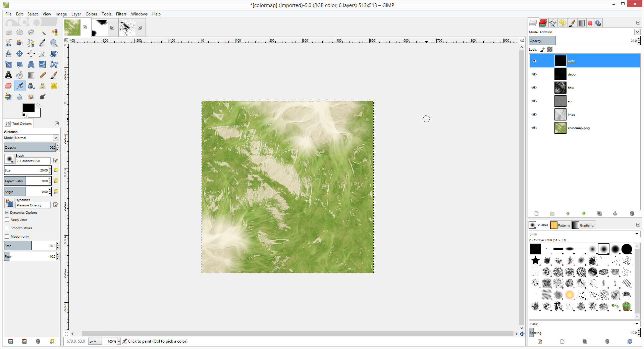Select the Eraser tool

click(x=8, y=86)
